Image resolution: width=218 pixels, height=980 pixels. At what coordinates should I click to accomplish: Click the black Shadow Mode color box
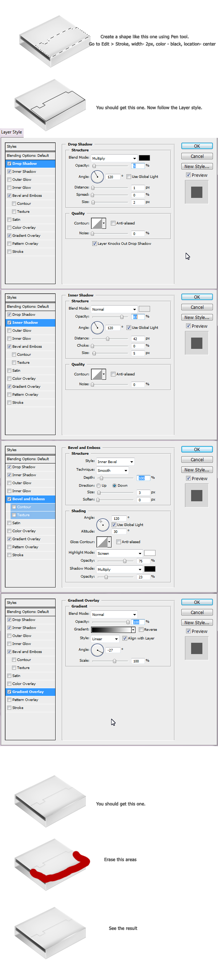(150, 569)
